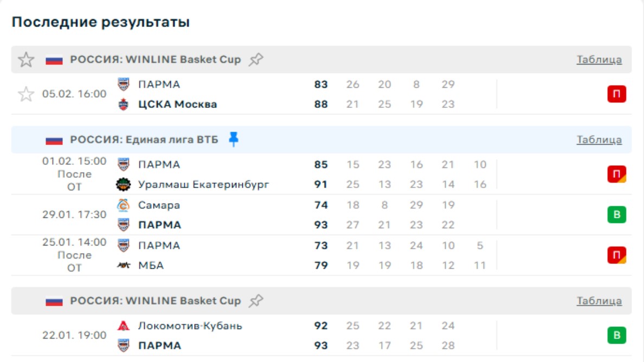644x362 pixels.
Task: Click the loss badge for МБА match
Action: click(616, 255)
